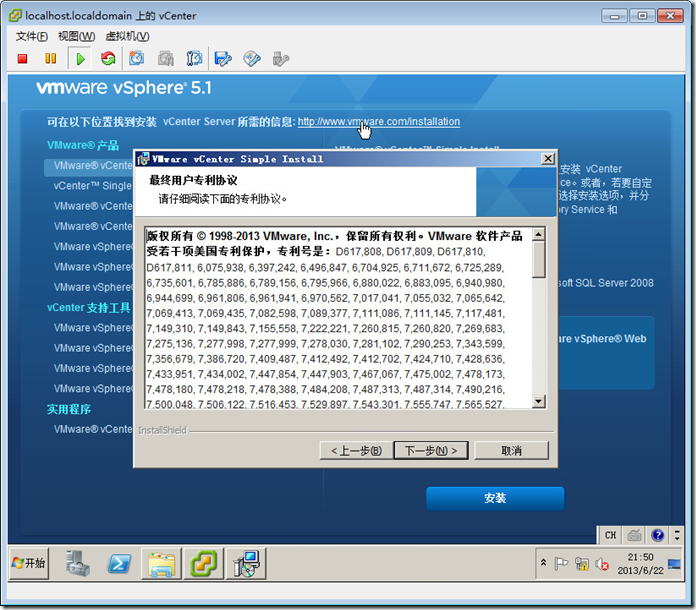Click the VMware vSphere taskbar icon
This screenshot has height=610, width=696.
[204, 563]
